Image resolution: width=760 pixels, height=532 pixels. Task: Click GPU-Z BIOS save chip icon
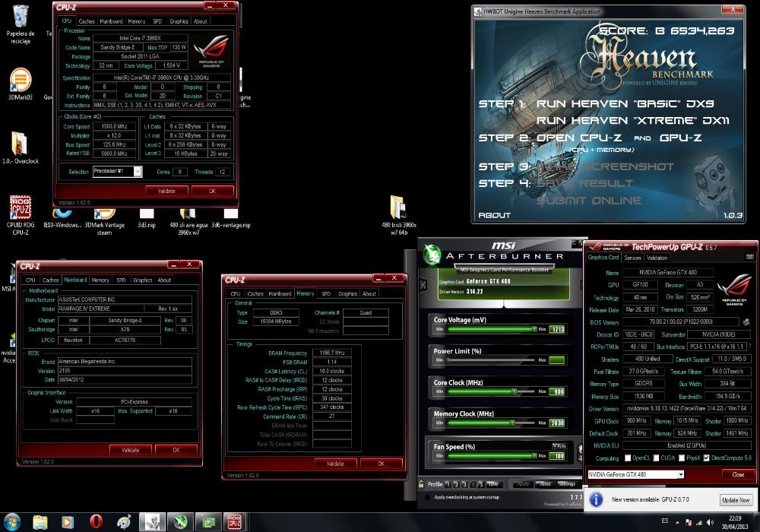[x=746, y=321]
